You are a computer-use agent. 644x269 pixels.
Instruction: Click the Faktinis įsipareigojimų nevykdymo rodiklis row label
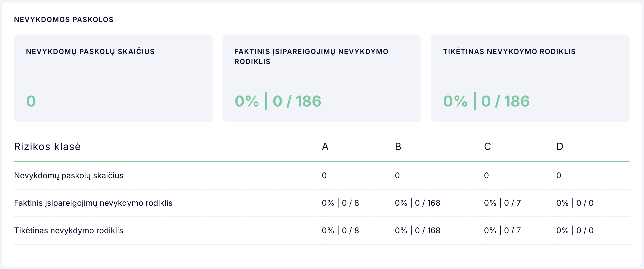(93, 203)
